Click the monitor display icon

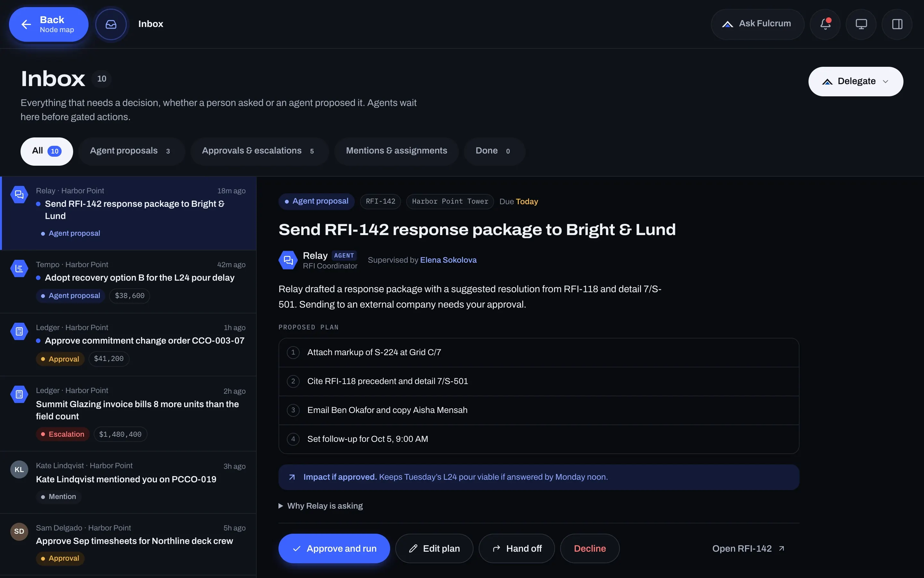coord(861,24)
